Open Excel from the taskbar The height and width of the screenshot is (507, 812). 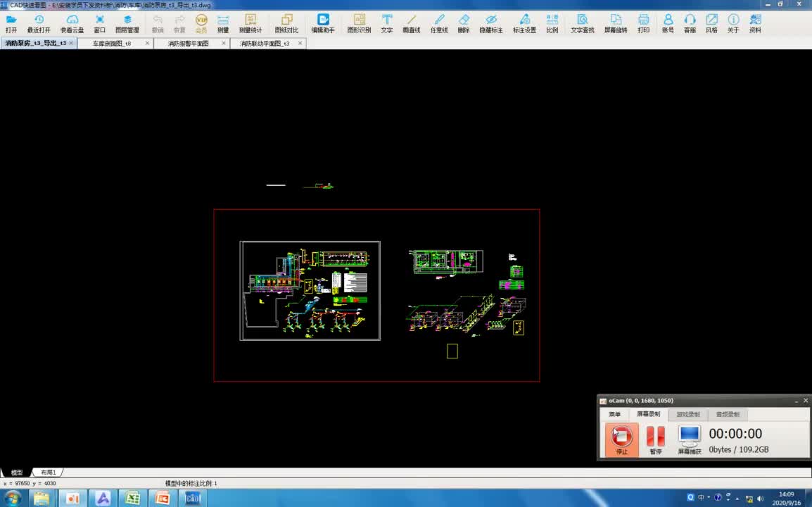coord(132,499)
